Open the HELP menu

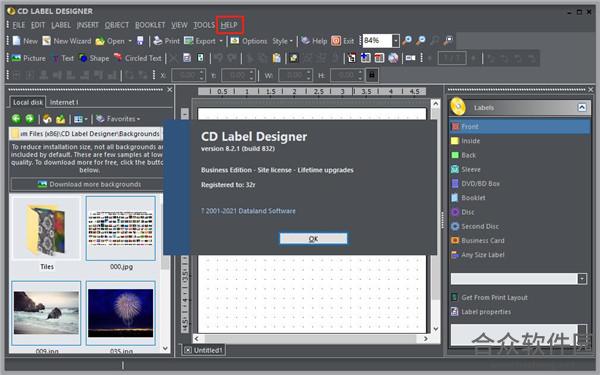(x=229, y=25)
